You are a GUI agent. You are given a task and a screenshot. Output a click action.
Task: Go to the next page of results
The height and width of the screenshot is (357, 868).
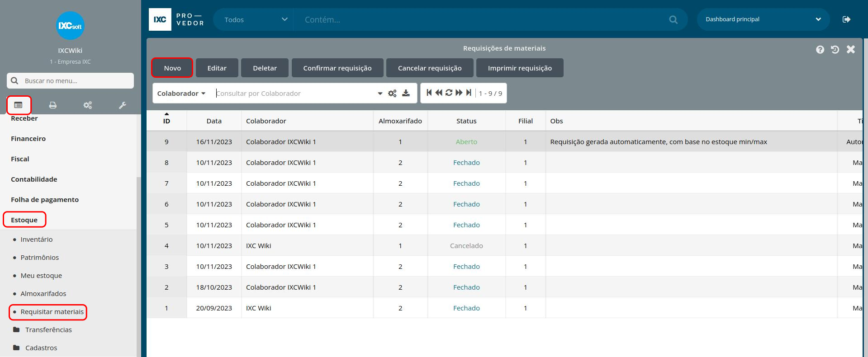[459, 93]
